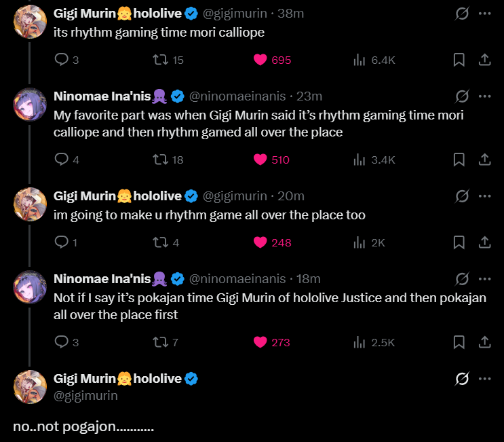Open @gigimurin handle under last tweet
504x442 pixels.
[x=85, y=396]
